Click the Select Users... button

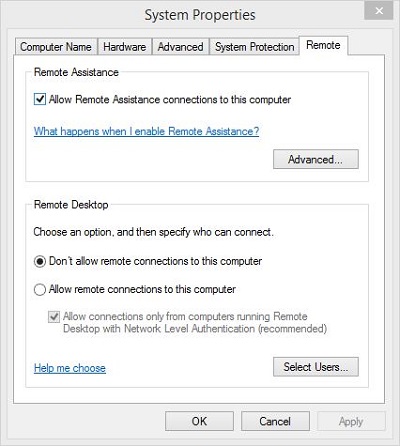[x=316, y=367]
